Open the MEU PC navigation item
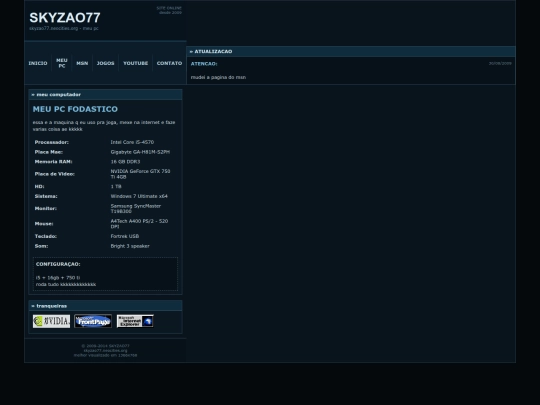540x405 pixels. (x=62, y=63)
